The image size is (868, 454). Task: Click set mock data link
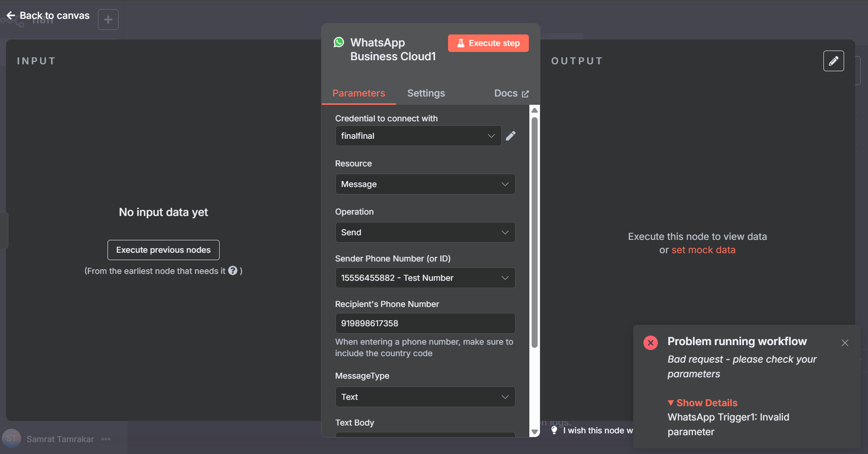(x=703, y=250)
